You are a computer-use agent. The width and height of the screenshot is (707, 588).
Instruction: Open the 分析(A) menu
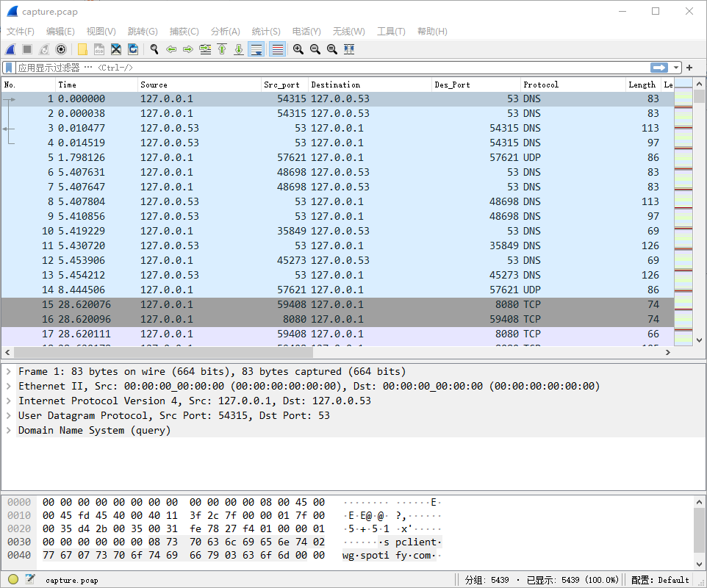pos(225,31)
